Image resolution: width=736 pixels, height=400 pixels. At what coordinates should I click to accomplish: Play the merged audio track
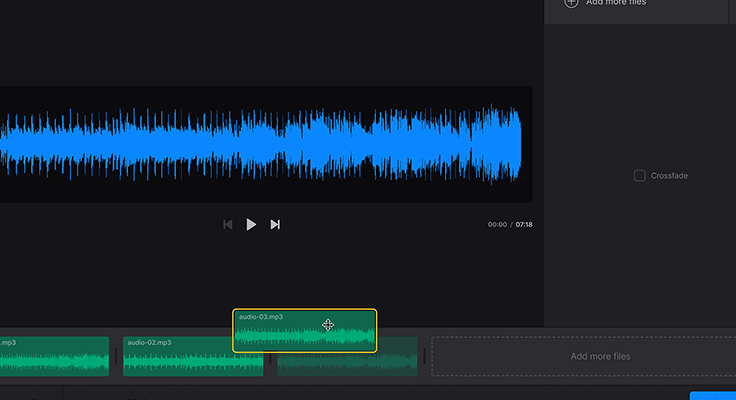coord(251,224)
